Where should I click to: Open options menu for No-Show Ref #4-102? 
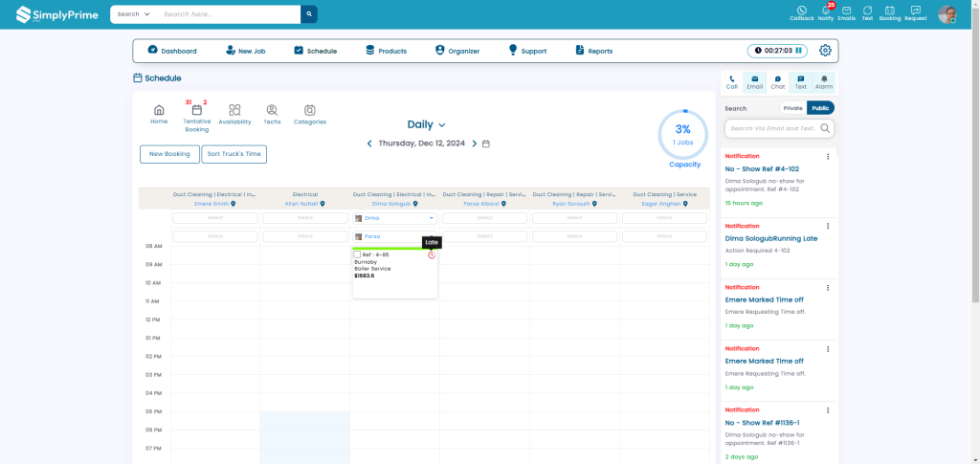828,157
